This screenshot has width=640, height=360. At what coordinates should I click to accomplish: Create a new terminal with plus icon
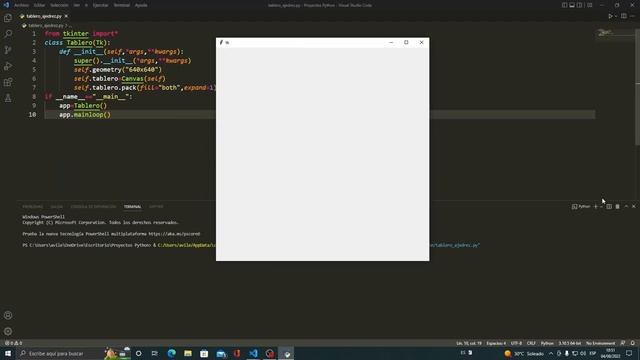(x=596, y=207)
